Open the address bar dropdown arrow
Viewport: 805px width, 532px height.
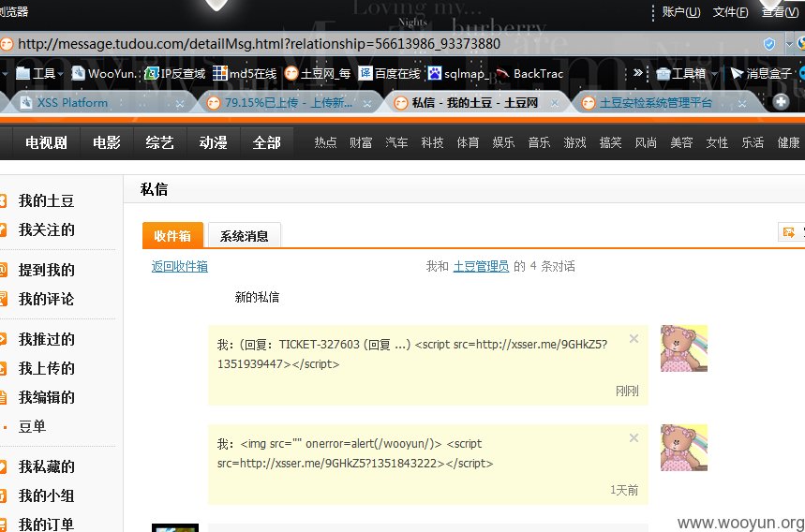790,44
